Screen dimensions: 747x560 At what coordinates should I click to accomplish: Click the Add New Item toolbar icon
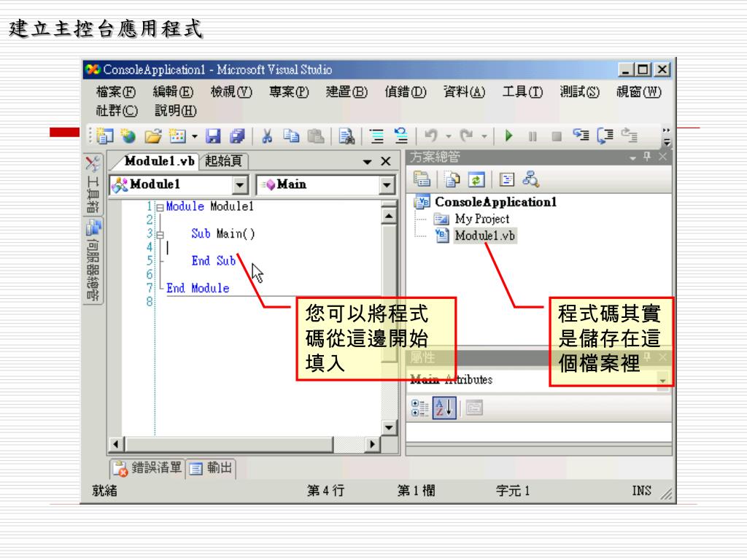coord(177,136)
